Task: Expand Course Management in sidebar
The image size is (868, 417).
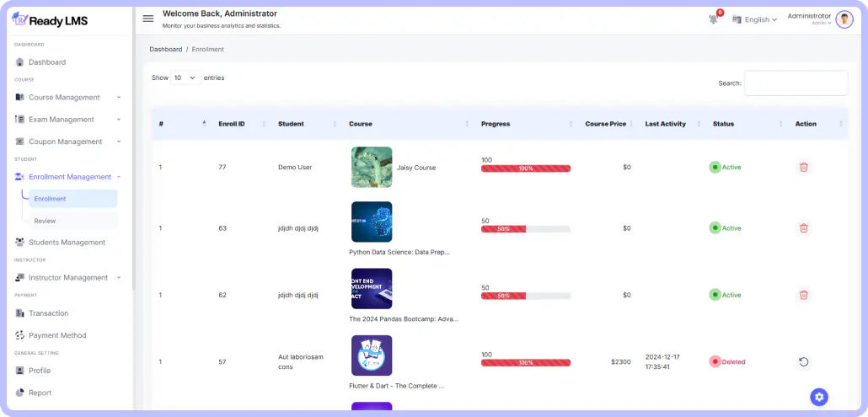Action: tap(67, 97)
